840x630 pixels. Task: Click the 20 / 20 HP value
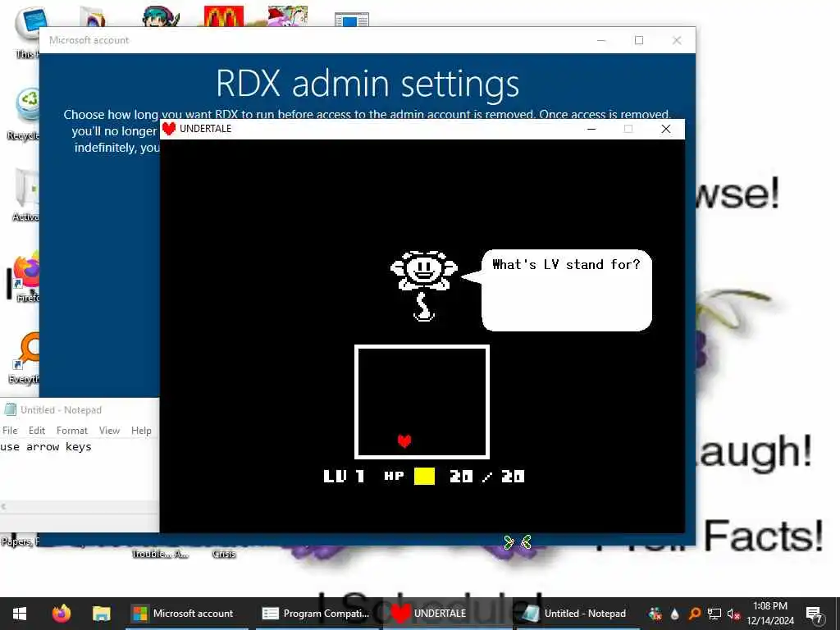pyautogui.click(x=487, y=477)
